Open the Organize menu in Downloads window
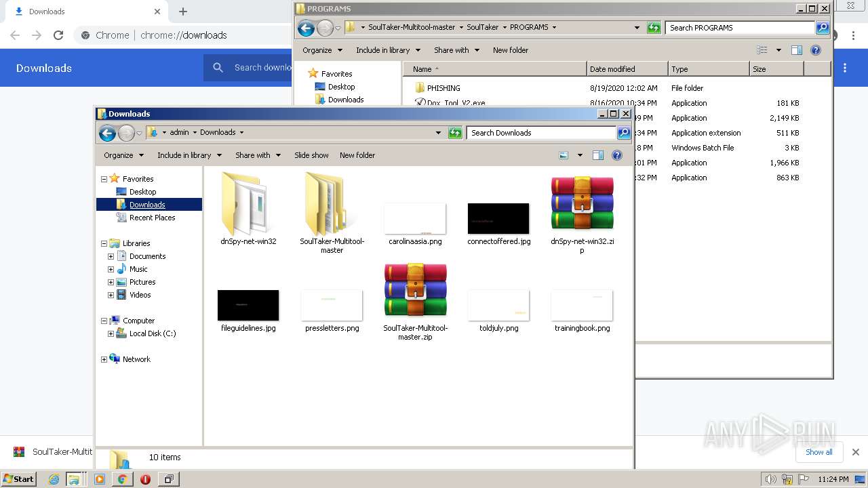Screen dimensions: 868x488 [123, 155]
